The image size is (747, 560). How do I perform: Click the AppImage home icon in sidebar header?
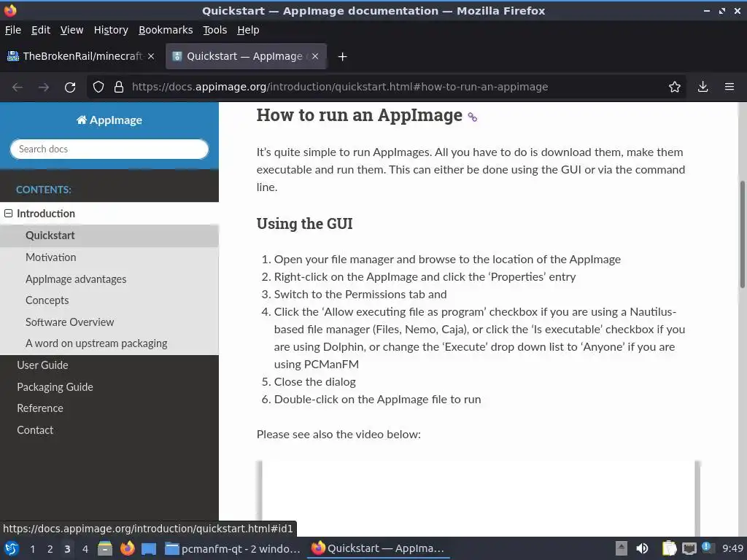[82, 120]
